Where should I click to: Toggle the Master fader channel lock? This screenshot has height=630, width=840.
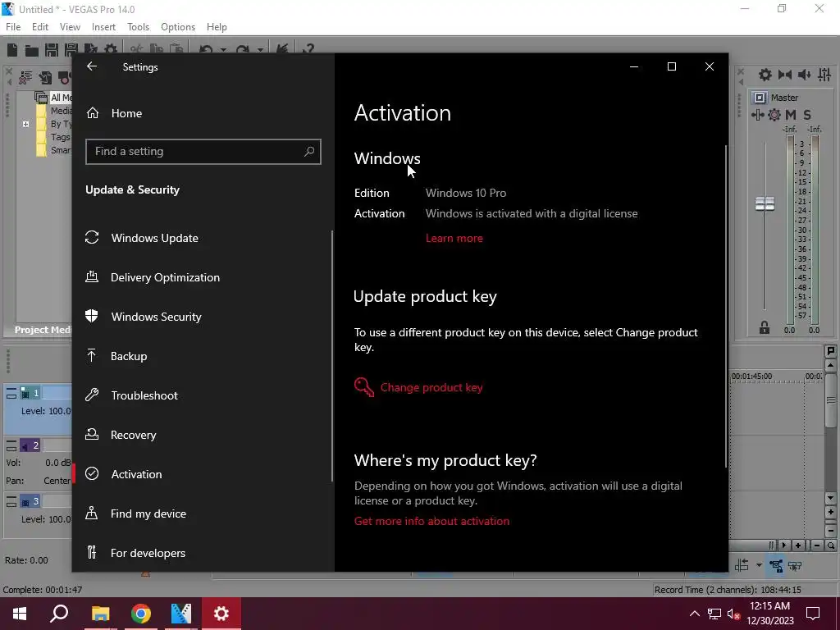point(765,327)
